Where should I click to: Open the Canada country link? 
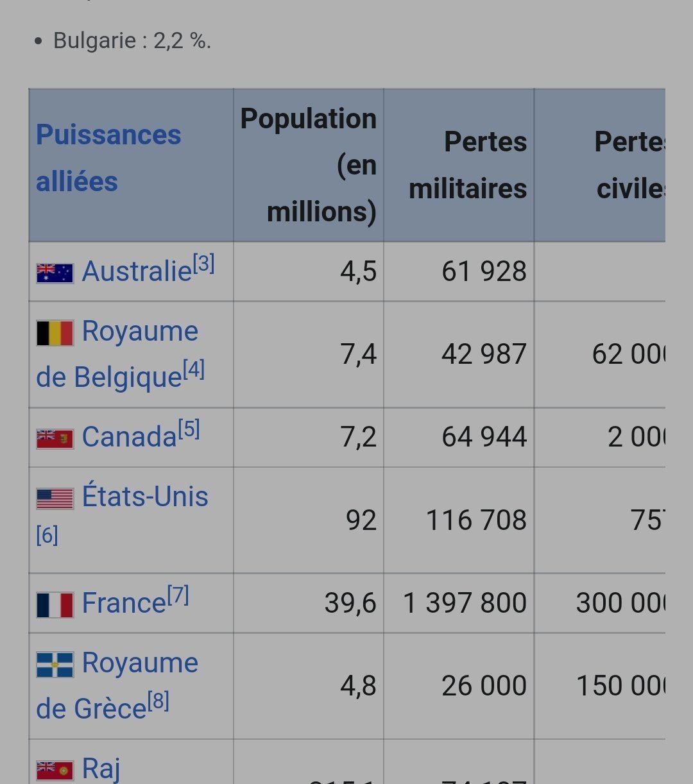(129, 438)
